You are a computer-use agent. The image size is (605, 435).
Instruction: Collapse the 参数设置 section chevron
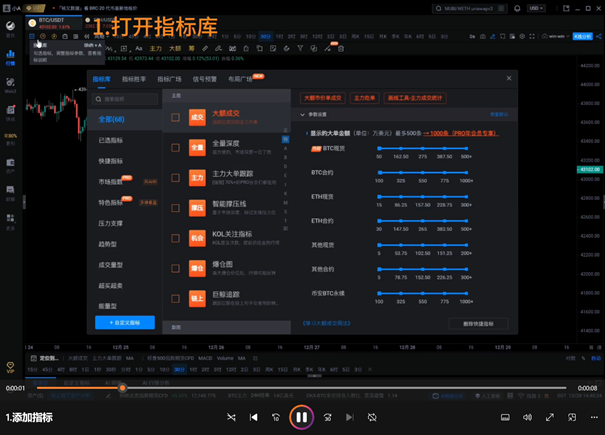302,115
